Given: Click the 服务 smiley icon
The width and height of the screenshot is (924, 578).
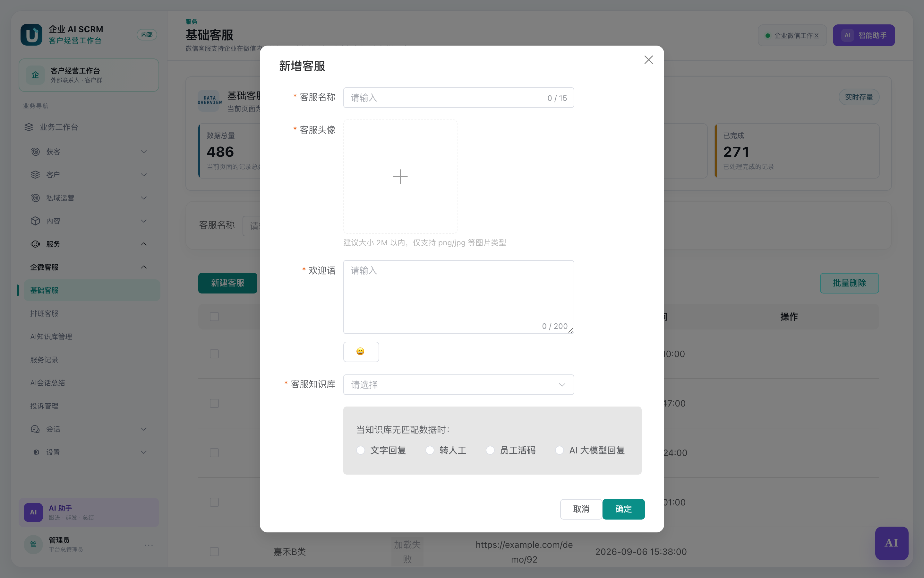Looking at the screenshot, I should [35, 244].
